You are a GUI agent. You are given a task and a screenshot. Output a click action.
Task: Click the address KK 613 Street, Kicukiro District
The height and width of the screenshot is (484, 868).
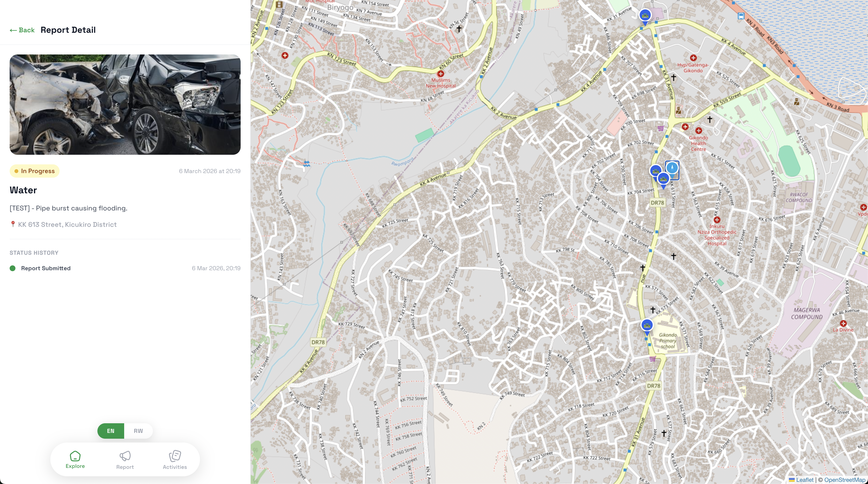click(68, 224)
